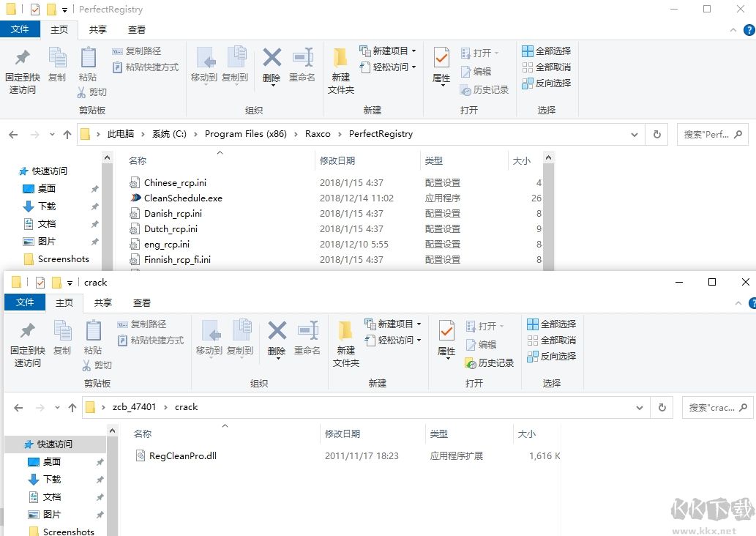The height and width of the screenshot is (536, 756).
Task: Open 文件 menu in PerfectRegistry window
Action: [x=20, y=29]
